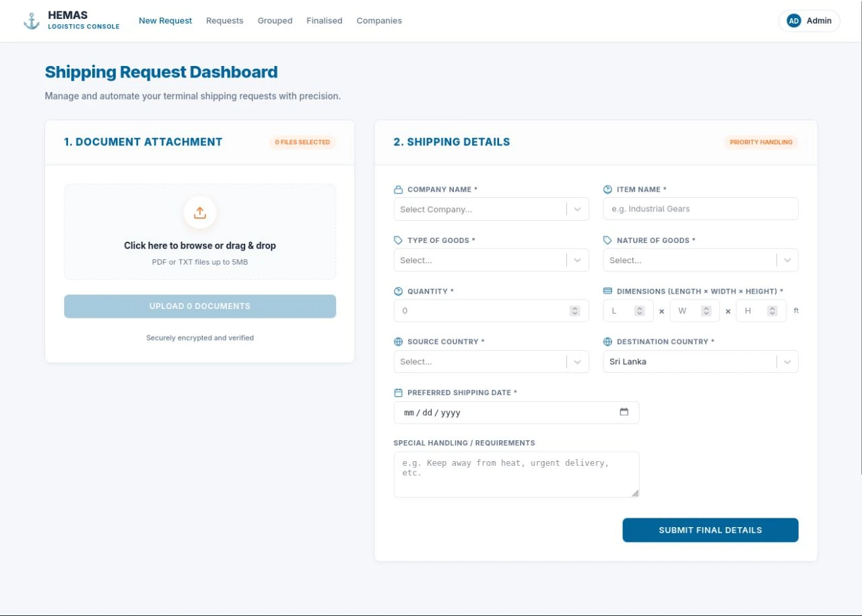Click the Height stepper arrows

772,311
